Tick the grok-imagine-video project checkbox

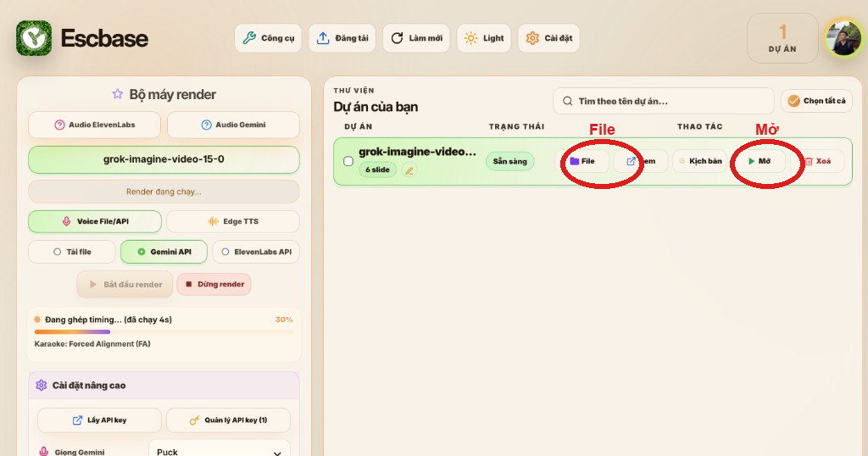click(348, 162)
